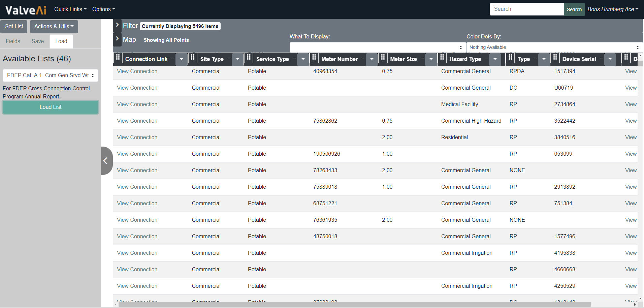Image resolution: width=644 pixels, height=308 pixels.
Task: Open the Service Type column menu arrow
Action: pyautogui.click(x=303, y=59)
